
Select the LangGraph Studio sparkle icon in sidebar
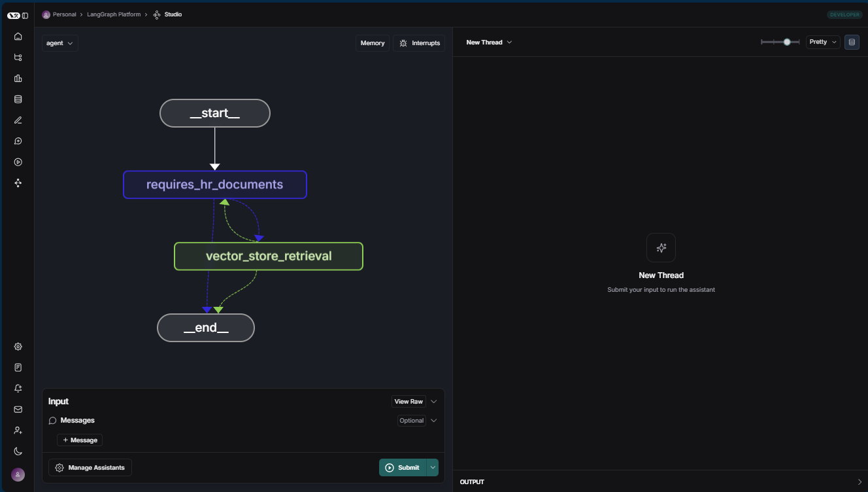[18, 183]
